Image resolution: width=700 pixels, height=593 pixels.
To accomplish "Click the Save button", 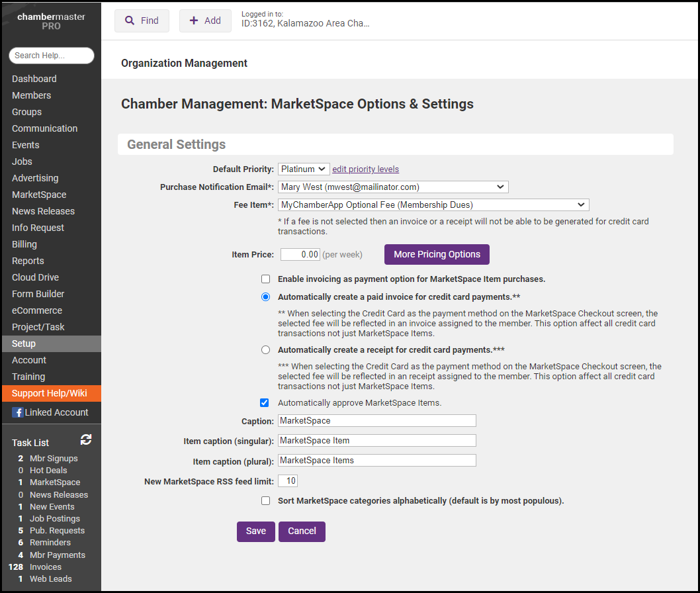I will click(x=255, y=531).
